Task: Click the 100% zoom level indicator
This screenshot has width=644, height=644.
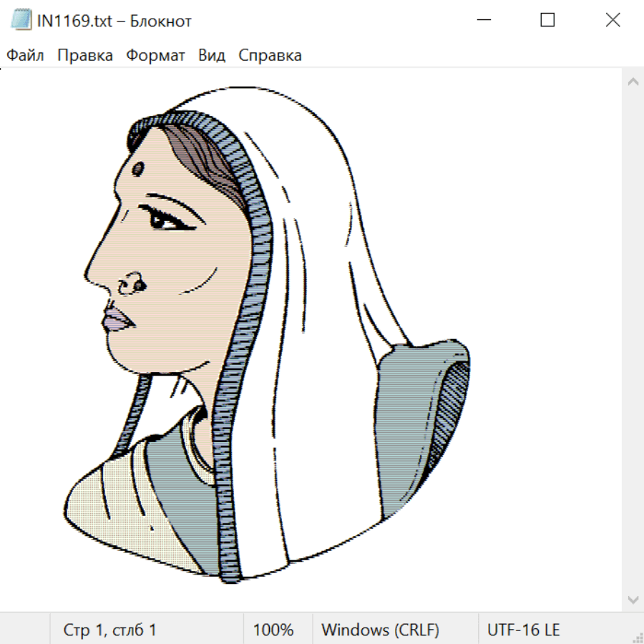Action: (273, 630)
